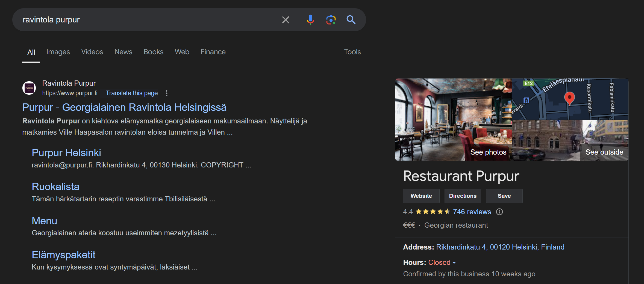Clear the search box with the X icon
The image size is (644, 284).
(286, 20)
